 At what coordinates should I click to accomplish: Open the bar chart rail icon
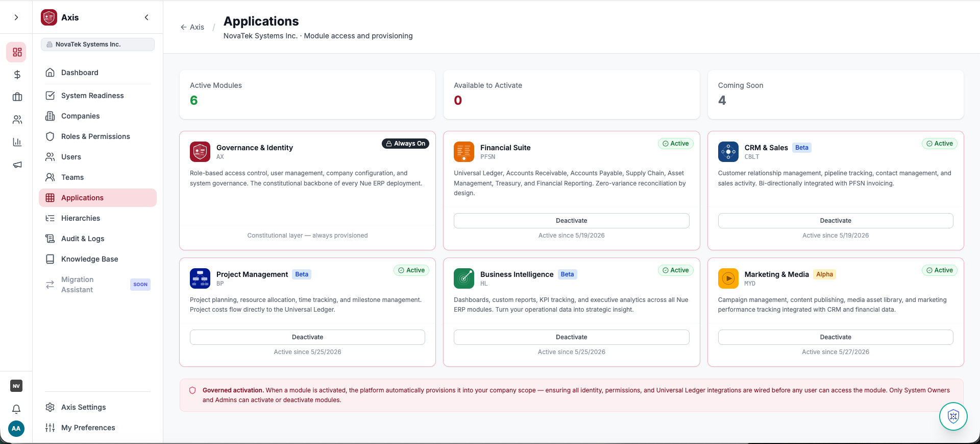17,142
